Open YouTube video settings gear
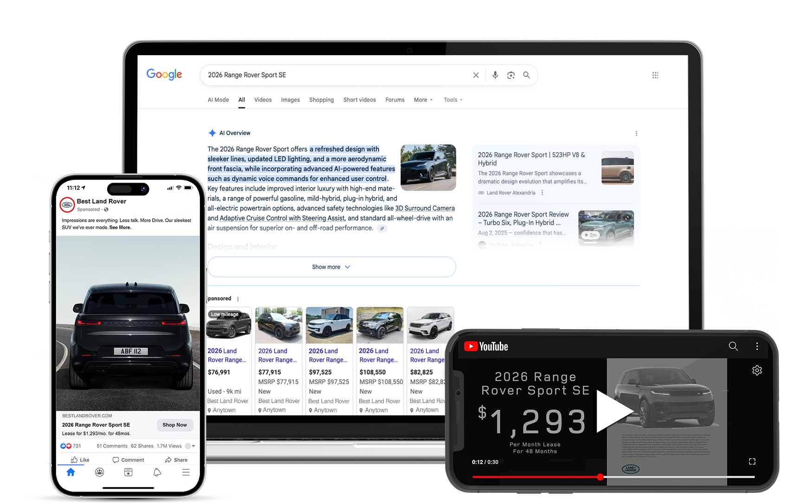Image resolution: width=812 pixels, height=504 pixels. coord(757,370)
